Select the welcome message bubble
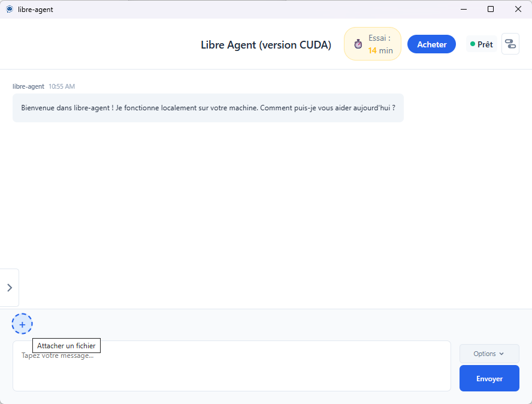Viewport: 532px width, 404px height. point(208,108)
